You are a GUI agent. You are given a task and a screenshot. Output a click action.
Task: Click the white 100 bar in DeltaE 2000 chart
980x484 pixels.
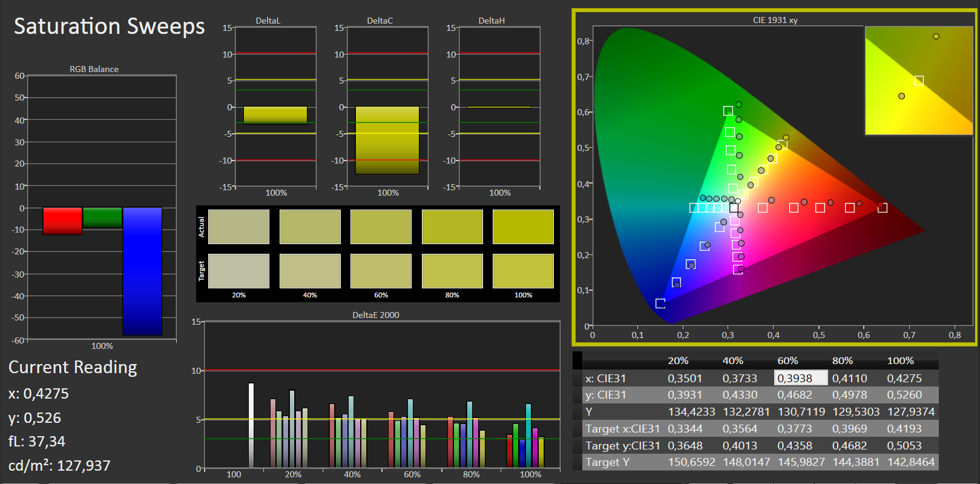(x=251, y=425)
